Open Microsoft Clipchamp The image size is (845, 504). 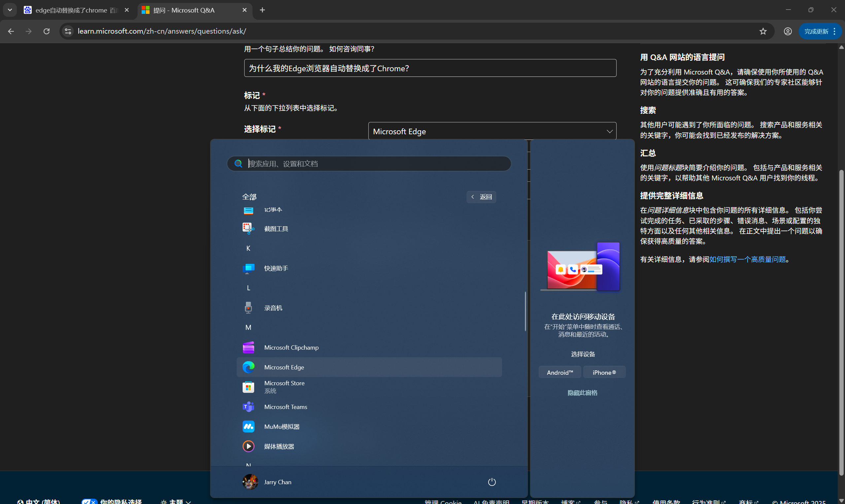point(291,347)
